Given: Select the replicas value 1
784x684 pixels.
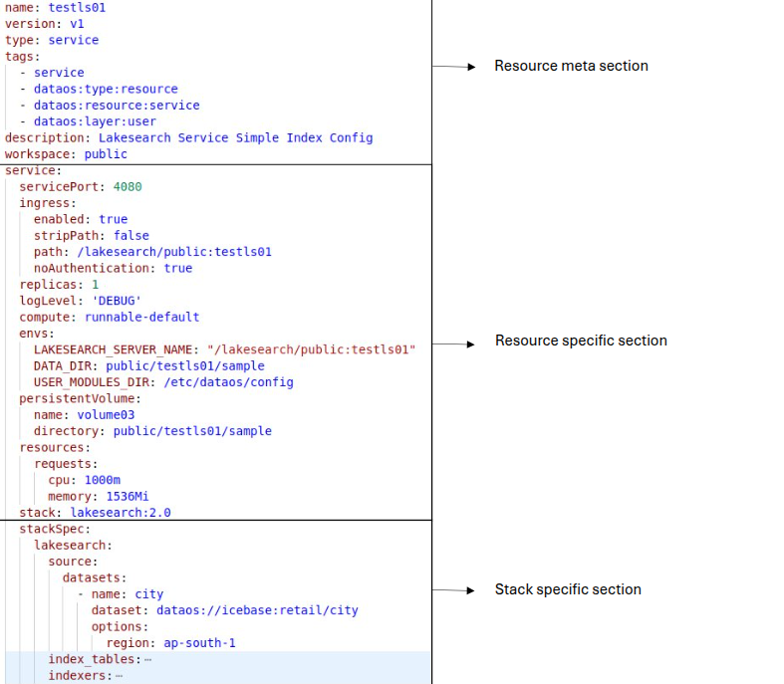Looking at the screenshot, I should click(95, 285).
